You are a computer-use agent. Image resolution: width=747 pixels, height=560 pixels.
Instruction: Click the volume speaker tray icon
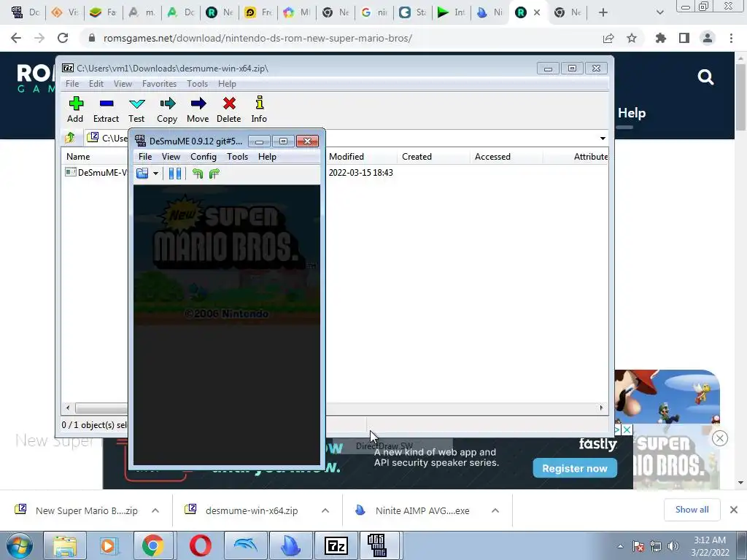click(x=673, y=546)
